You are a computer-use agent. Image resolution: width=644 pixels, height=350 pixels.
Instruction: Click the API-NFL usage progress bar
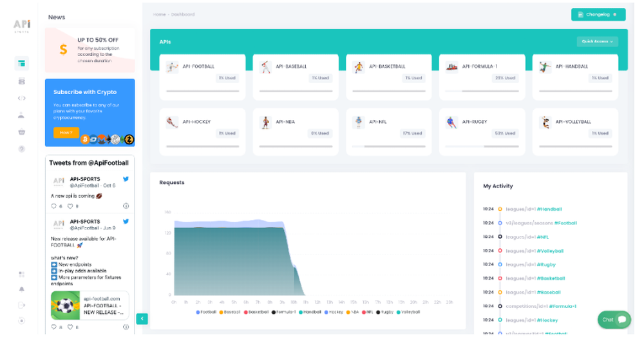pos(389,146)
